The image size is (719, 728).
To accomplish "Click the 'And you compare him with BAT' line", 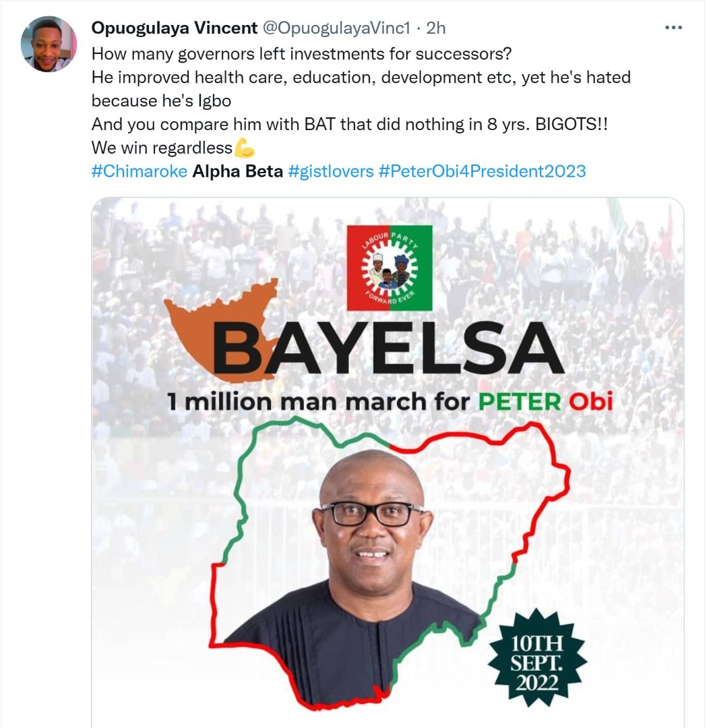I will coord(350,125).
